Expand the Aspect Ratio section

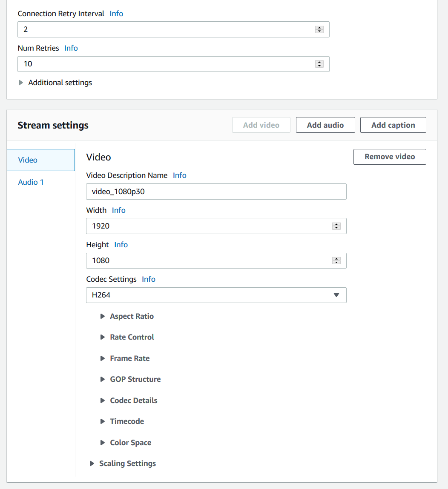(x=127, y=316)
